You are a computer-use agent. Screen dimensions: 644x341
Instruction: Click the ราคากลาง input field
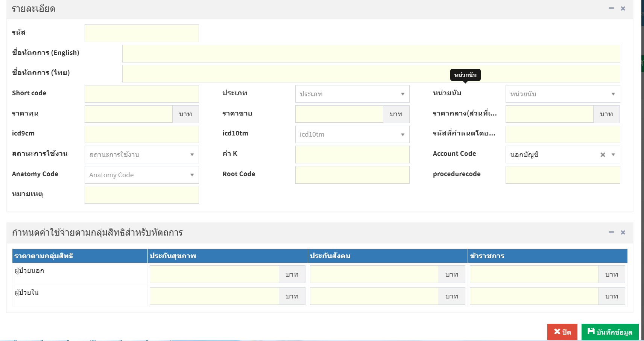[550, 114]
